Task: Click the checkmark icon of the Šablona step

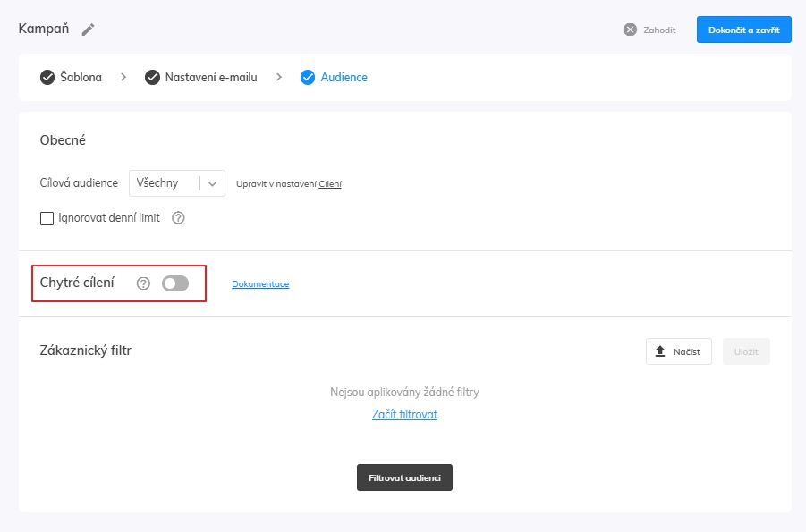Action: 47,78
